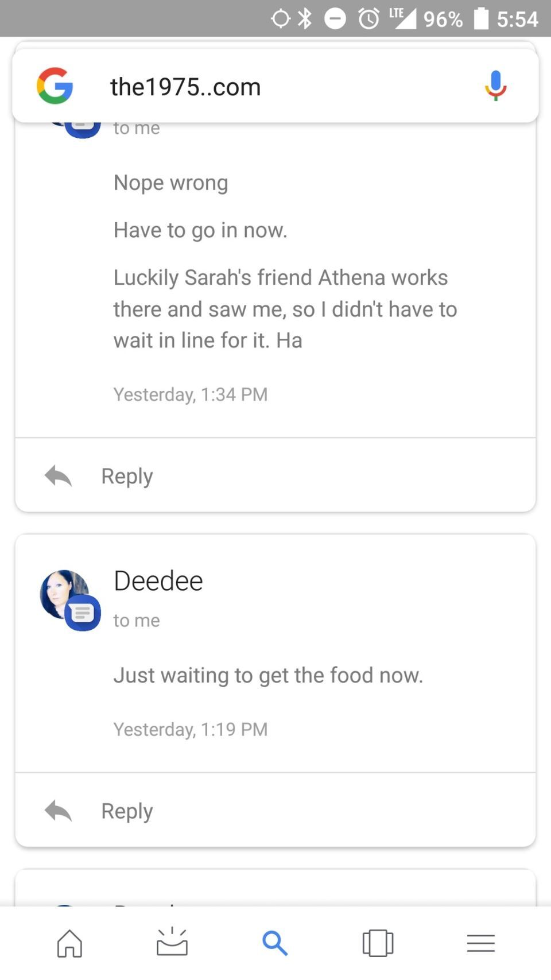Tap the alarm clock status icon
Image resolution: width=551 pixels, height=980 pixels.
point(368,18)
